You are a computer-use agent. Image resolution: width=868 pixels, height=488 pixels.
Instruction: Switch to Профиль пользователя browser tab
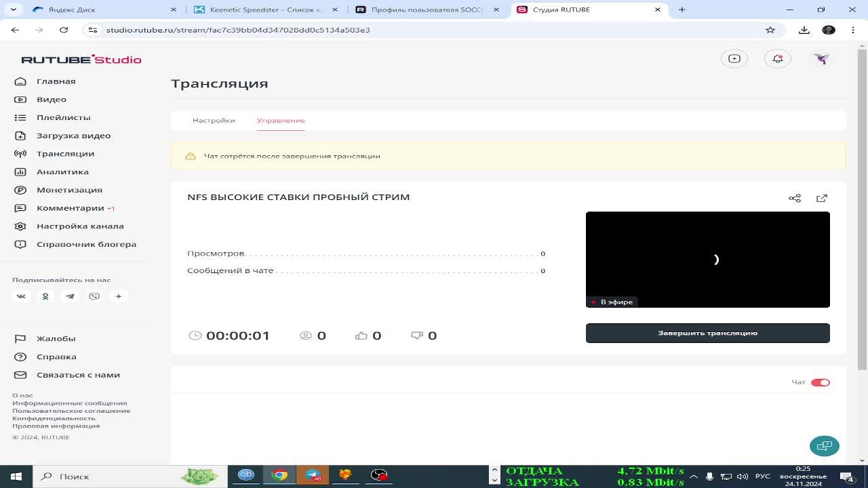[427, 9]
